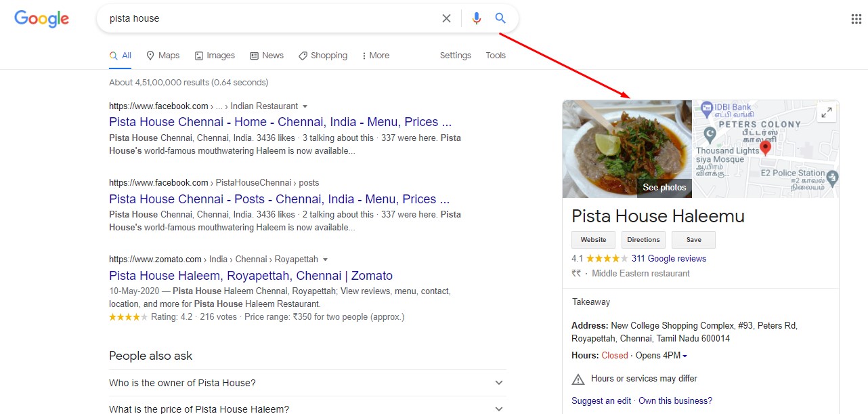This screenshot has height=414, width=868.
Task: Expand opening hours arrow after 'Opens 4PM'
Action: pyautogui.click(x=685, y=356)
